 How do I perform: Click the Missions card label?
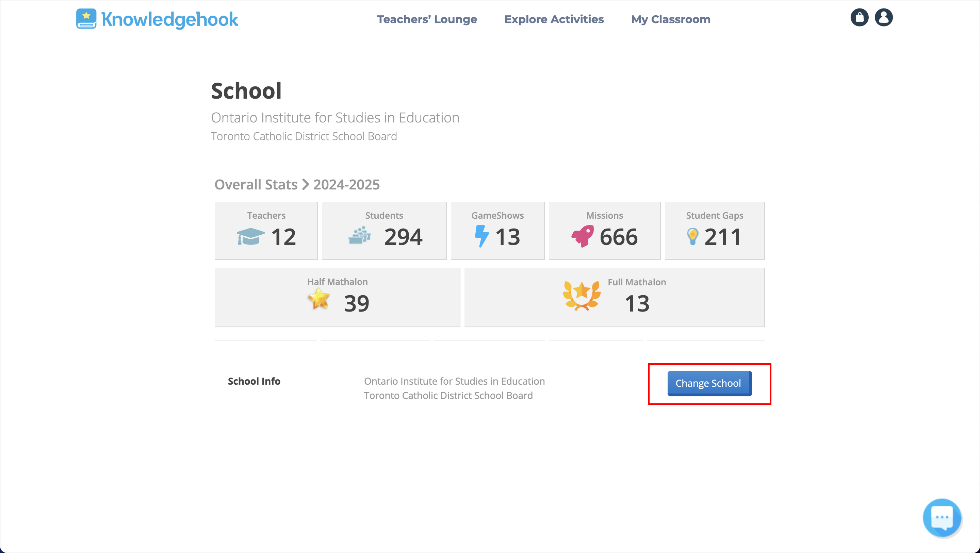(x=604, y=215)
